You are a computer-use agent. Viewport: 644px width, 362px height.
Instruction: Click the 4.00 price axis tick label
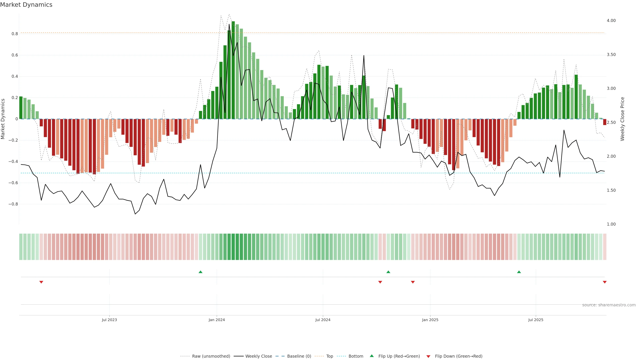pos(611,20)
